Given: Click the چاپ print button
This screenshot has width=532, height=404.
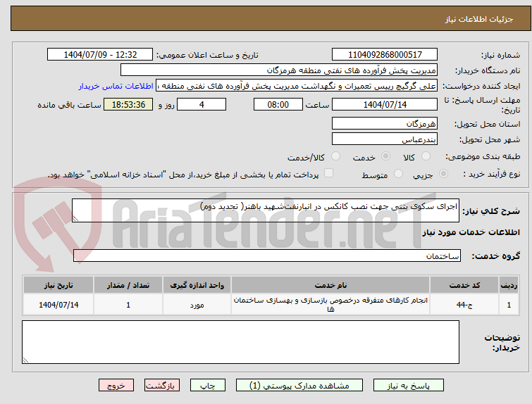Looking at the screenshot, I should click(208, 386).
